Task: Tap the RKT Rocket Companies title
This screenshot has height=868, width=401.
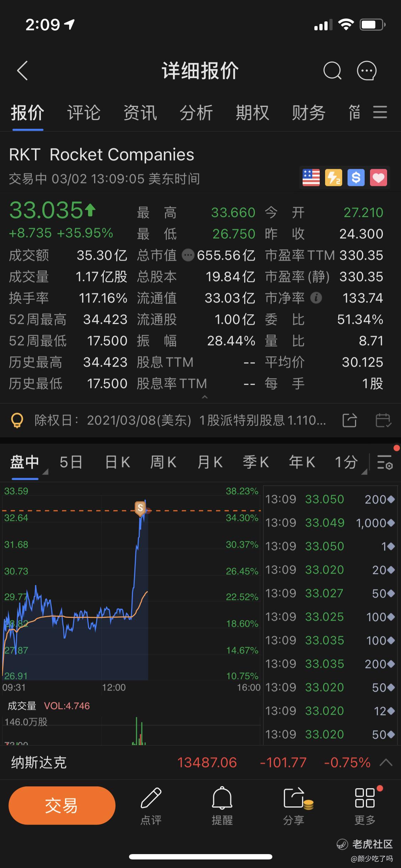Action: [x=102, y=155]
